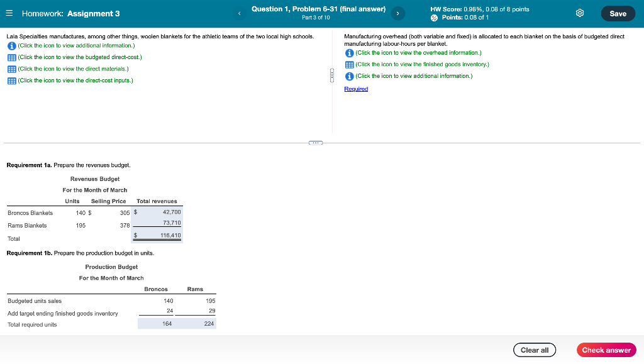Click the horizontal dotted divider handle
The image size is (644, 364).
(x=315, y=143)
